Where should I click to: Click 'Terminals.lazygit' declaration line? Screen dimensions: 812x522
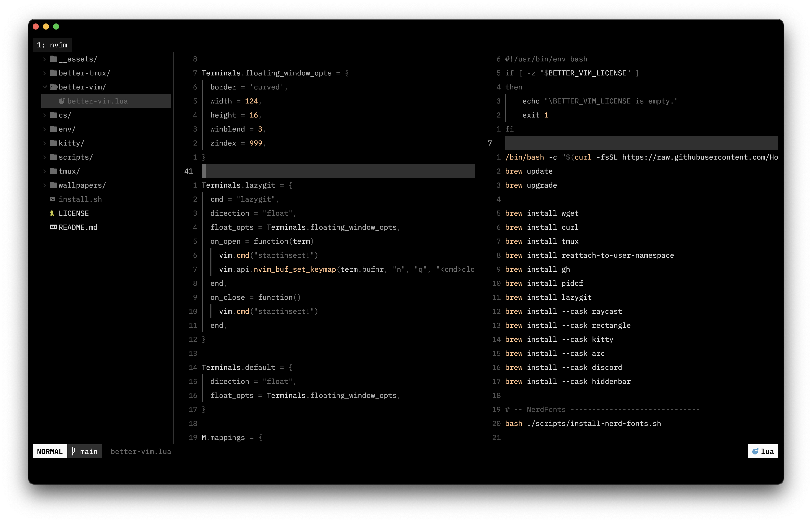click(247, 185)
